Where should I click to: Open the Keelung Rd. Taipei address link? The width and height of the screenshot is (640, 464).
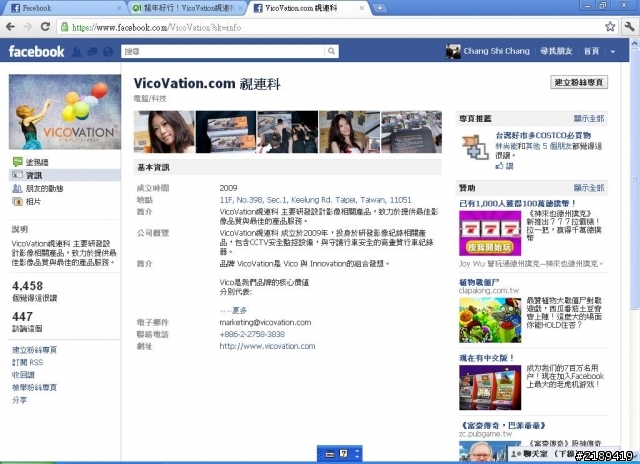point(315,200)
